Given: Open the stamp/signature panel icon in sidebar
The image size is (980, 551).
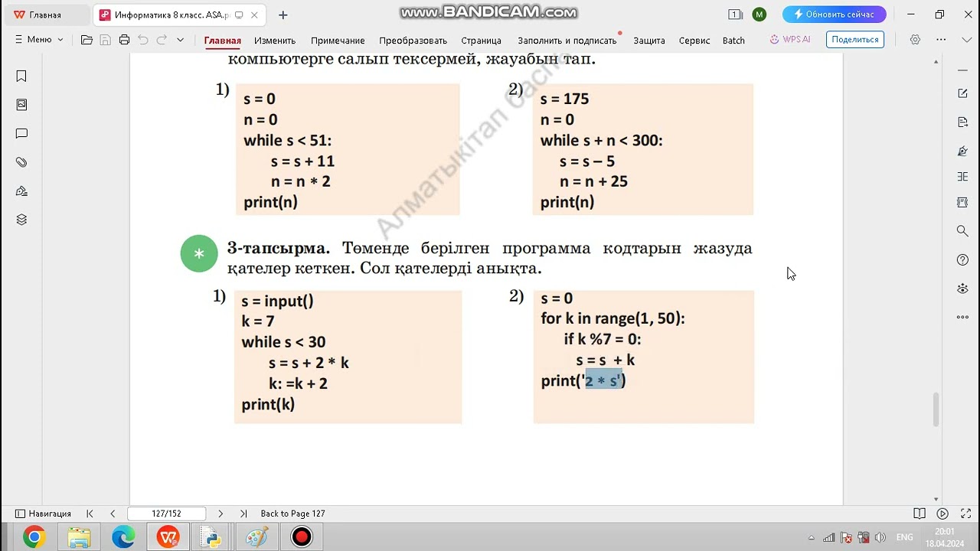Looking at the screenshot, I should coord(21,191).
